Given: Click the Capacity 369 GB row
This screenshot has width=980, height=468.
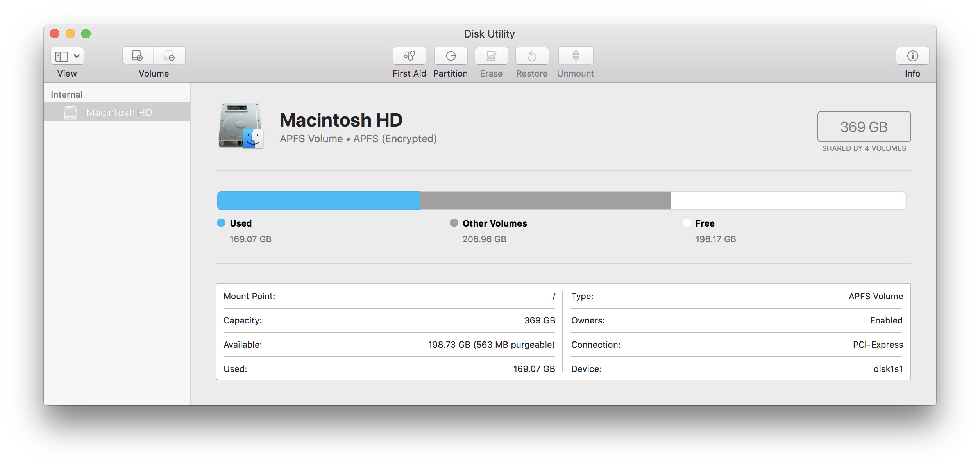Looking at the screenshot, I should click(x=389, y=320).
